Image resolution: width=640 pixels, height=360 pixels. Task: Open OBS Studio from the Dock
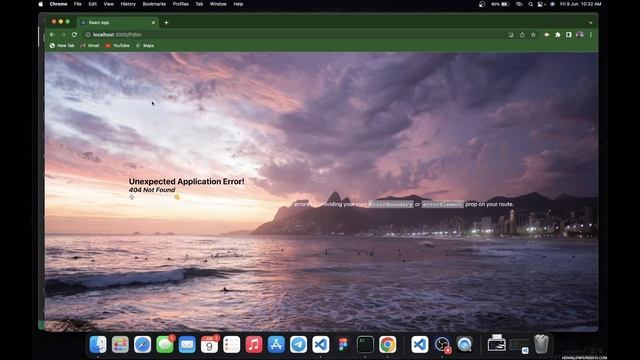point(442,344)
